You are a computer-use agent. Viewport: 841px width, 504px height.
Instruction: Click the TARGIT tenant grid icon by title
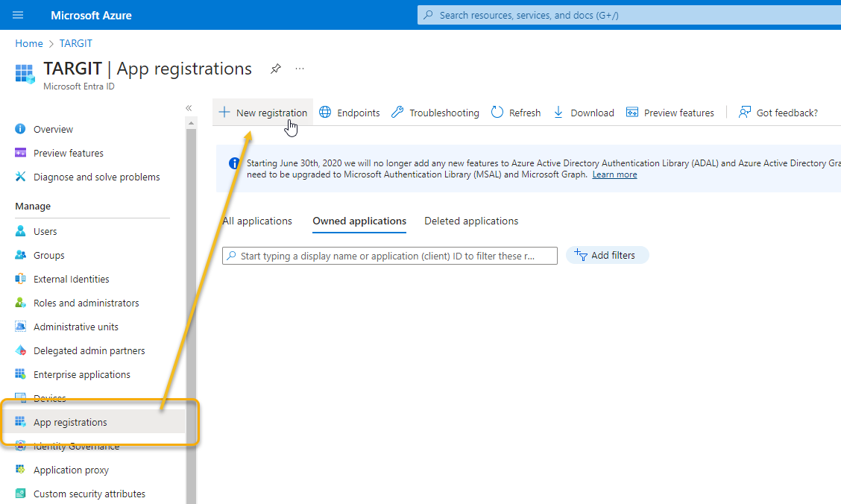(x=25, y=74)
